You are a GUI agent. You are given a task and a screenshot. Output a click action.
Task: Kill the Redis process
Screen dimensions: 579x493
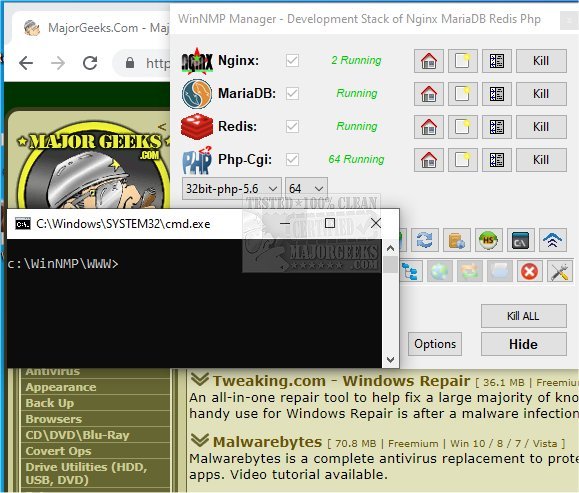(x=541, y=127)
